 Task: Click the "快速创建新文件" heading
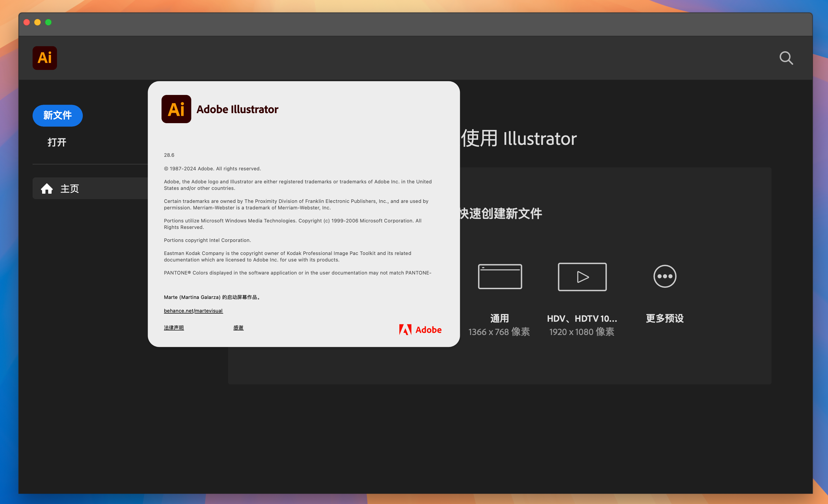(x=501, y=213)
